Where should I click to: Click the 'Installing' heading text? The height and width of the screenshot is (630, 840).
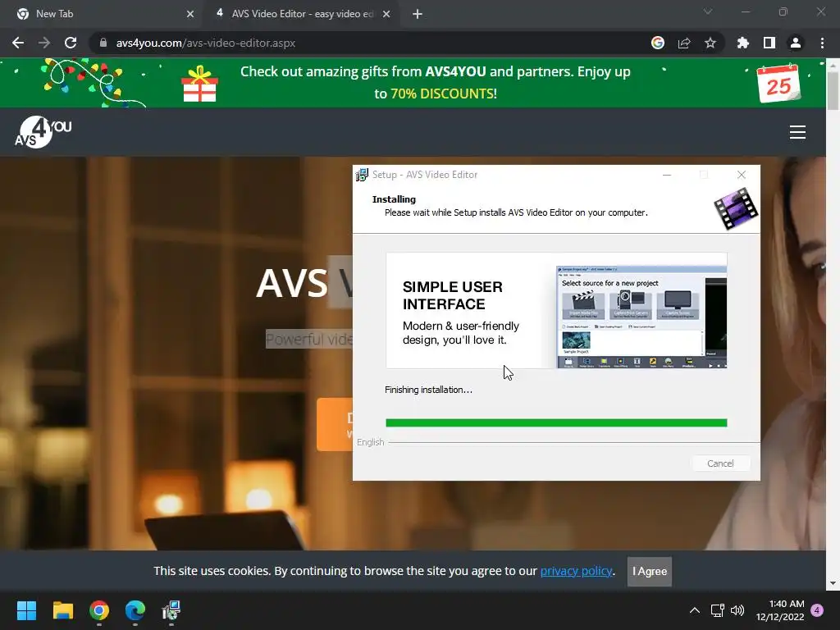tap(394, 199)
